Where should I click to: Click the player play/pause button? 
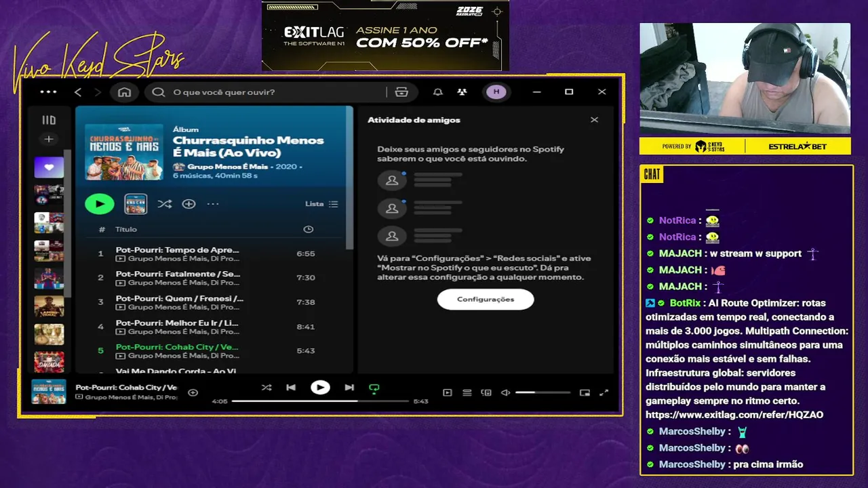320,388
